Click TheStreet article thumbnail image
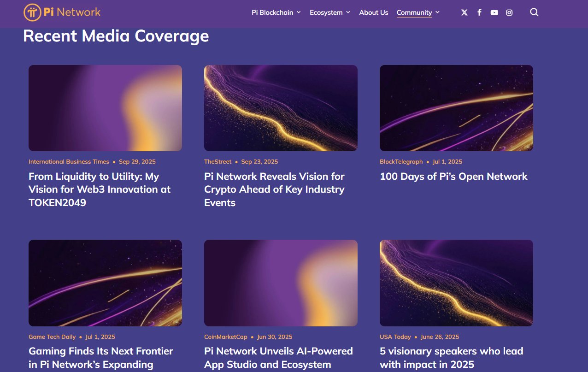The width and height of the screenshot is (588, 372). click(x=281, y=108)
